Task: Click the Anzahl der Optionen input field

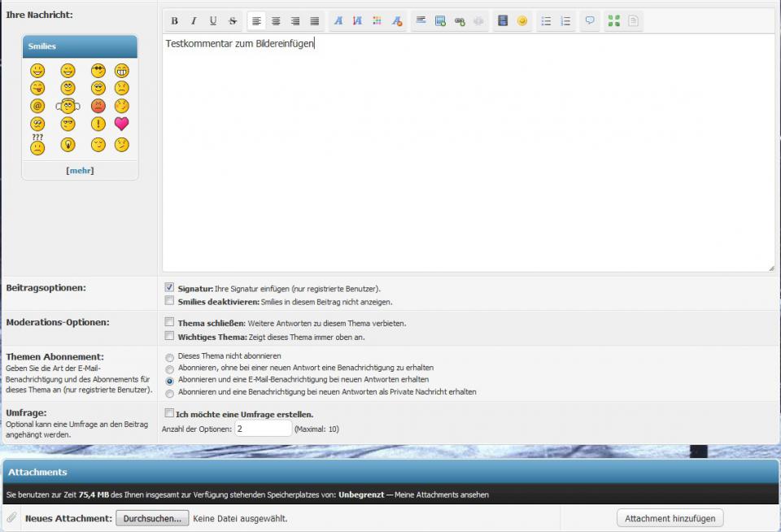Action: (263, 428)
